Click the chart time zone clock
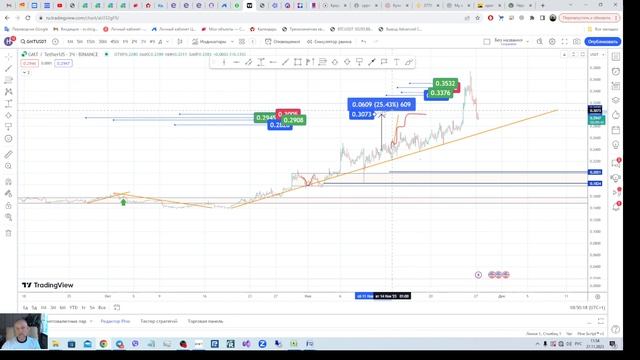Screen dimensions: 640x360 pos(587,308)
